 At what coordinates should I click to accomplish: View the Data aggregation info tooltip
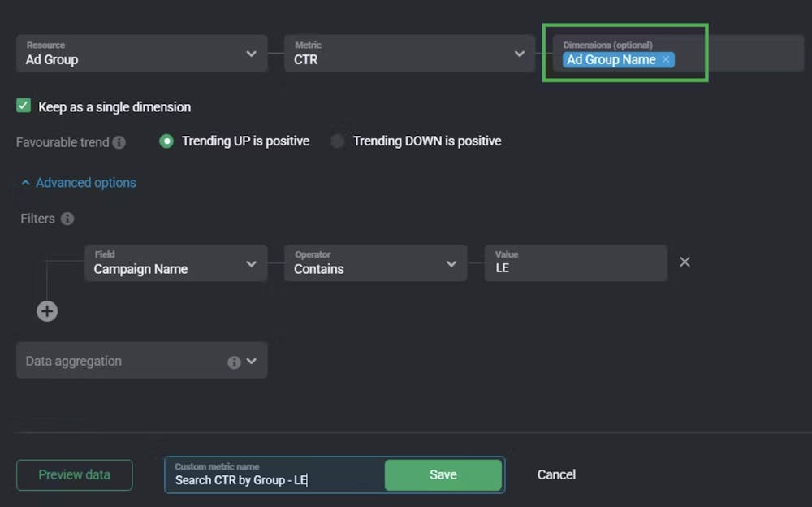234,361
